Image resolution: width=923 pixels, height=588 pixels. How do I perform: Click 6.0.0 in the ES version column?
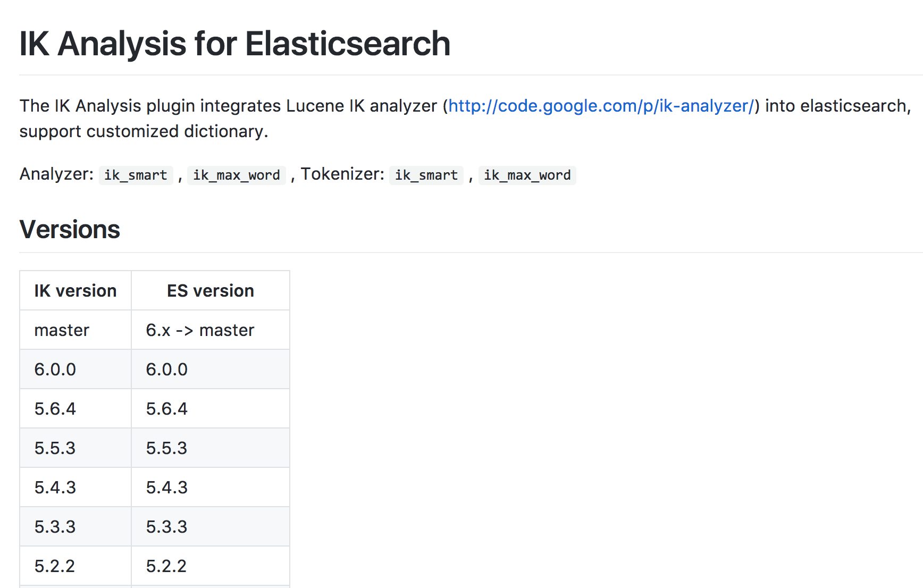pyautogui.click(x=211, y=369)
